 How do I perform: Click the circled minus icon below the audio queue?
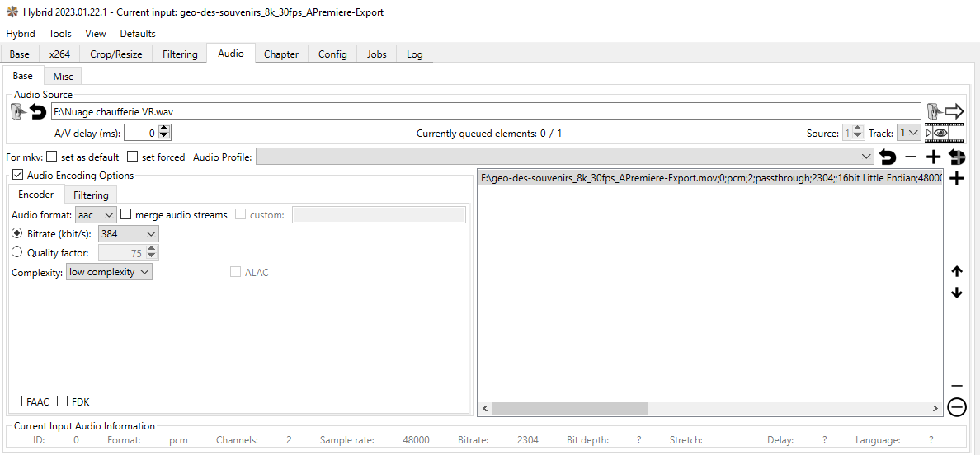[957, 407]
